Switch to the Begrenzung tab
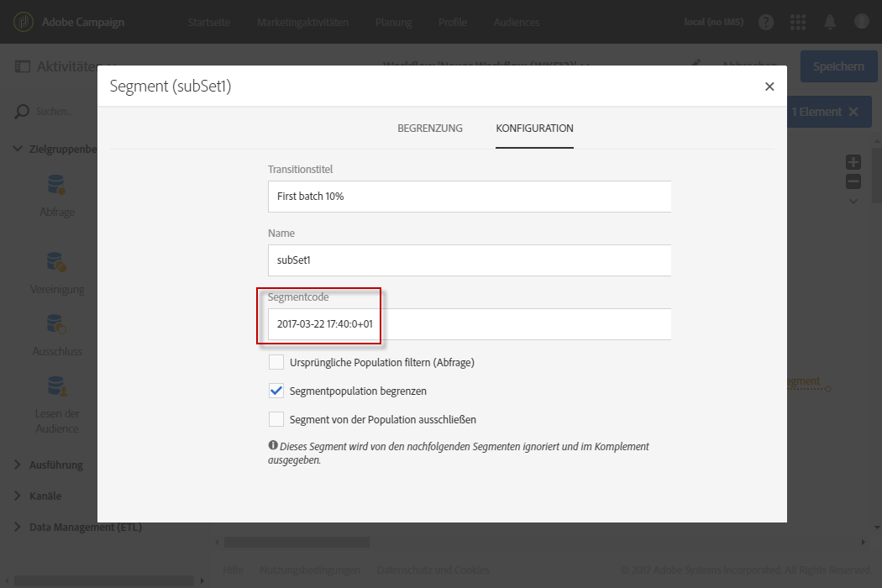The image size is (882, 588). coord(430,129)
